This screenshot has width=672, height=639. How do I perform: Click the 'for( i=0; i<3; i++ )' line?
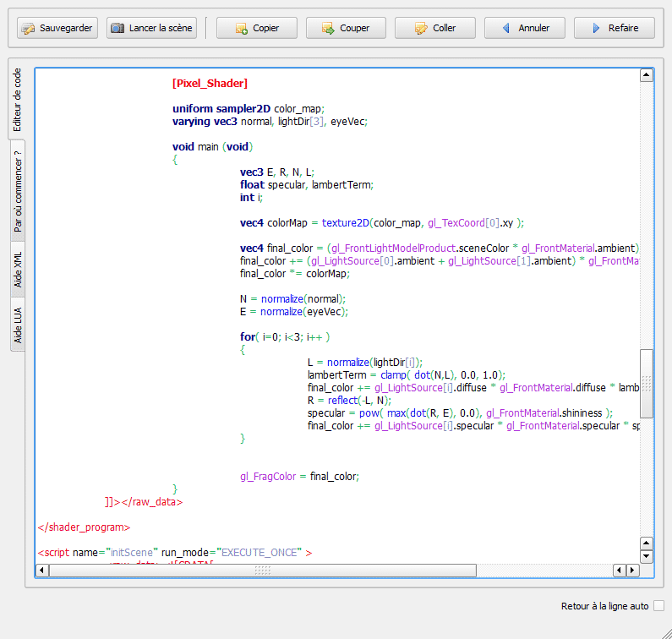coord(285,337)
